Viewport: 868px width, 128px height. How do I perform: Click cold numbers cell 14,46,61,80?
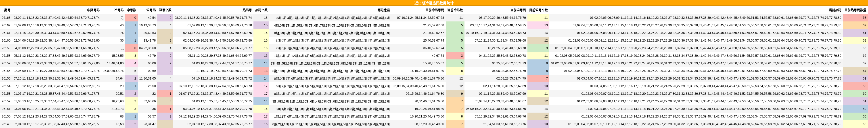click(x=116, y=63)
